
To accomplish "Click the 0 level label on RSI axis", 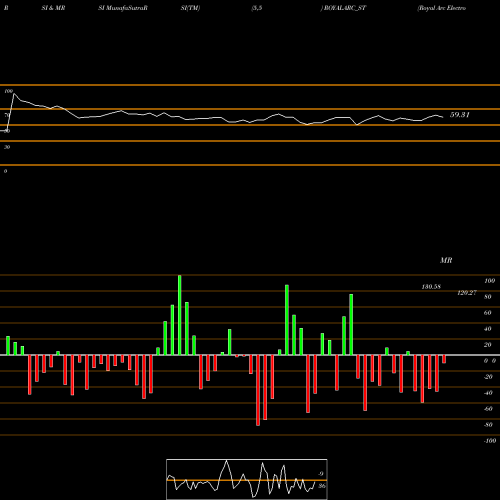I will click(x=5, y=171).
